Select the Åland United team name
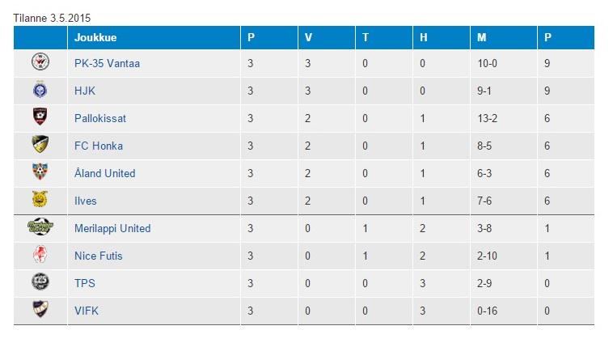Screen dimensions: 613x364 pyautogui.click(x=105, y=173)
